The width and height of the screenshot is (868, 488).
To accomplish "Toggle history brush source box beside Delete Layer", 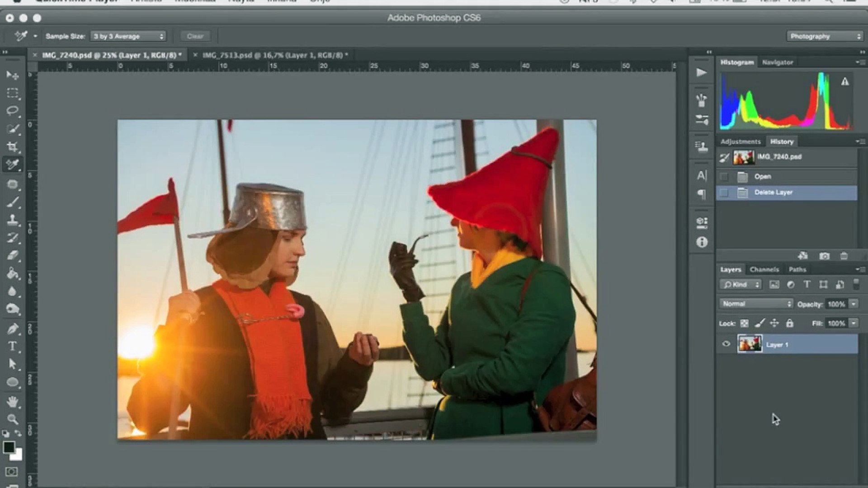I will pyautogui.click(x=724, y=192).
